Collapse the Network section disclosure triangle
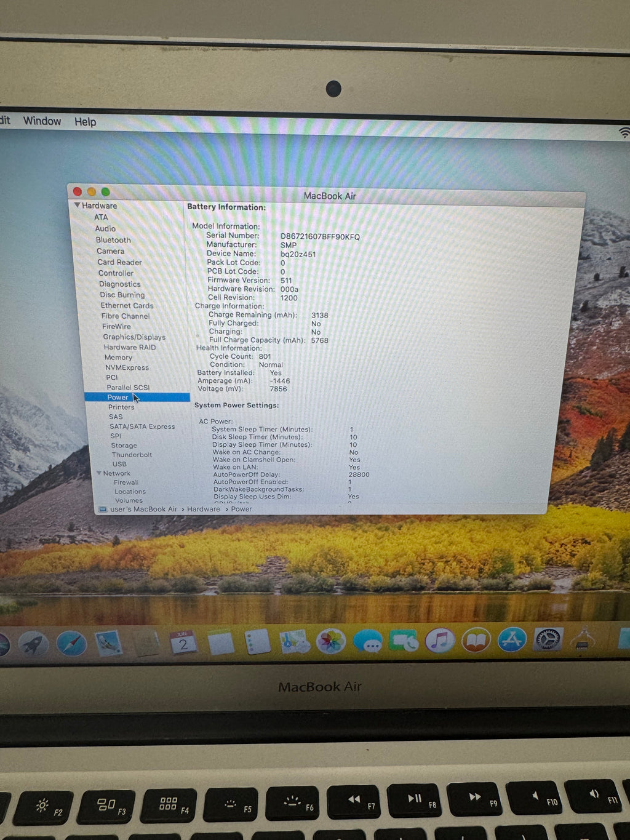The height and width of the screenshot is (840, 630). [98, 473]
